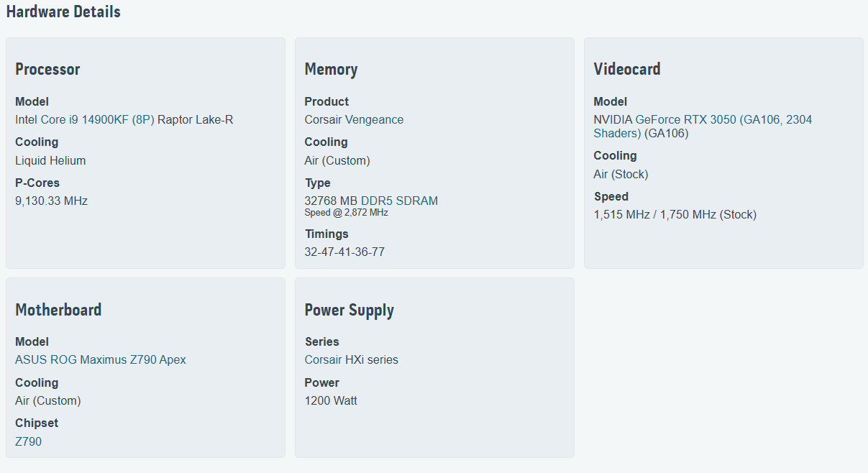Select the Chipset label
The width and height of the screenshot is (868, 473).
(x=37, y=423)
